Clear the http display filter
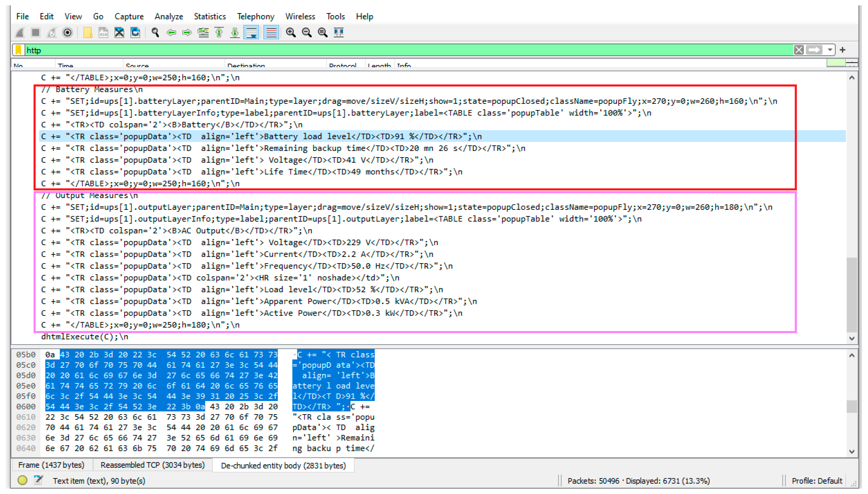The height and width of the screenshot is (494, 868). click(x=798, y=50)
